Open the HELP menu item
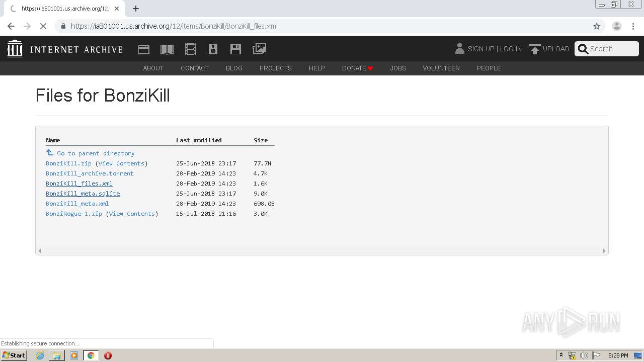 (x=317, y=68)
